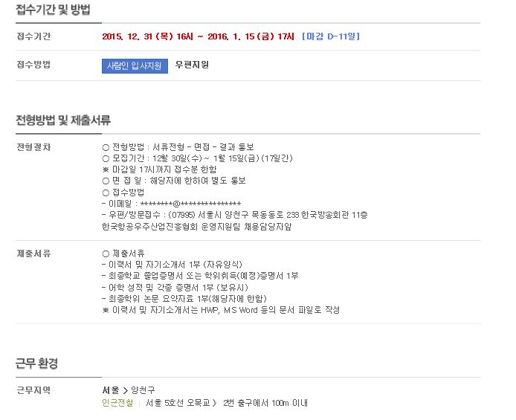Click the arrow after 서울 5호선 오목교
This screenshot has height=420, width=516.
[x=215, y=403]
